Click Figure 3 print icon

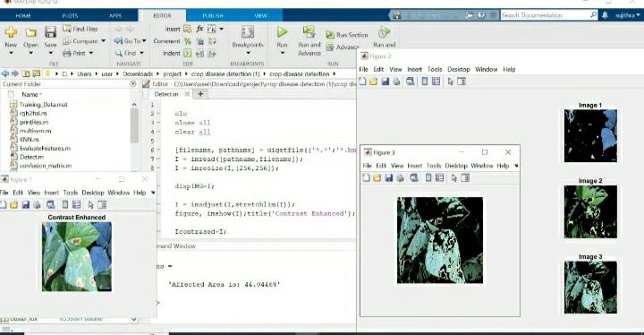tap(401, 177)
